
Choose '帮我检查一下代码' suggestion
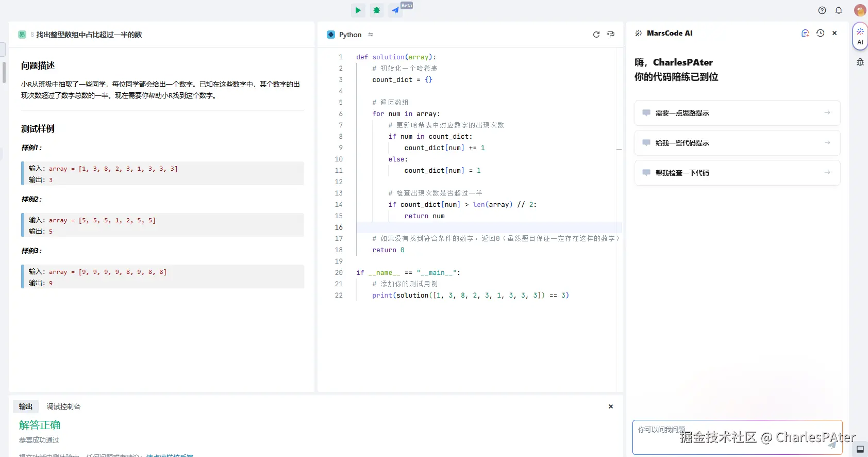(737, 173)
